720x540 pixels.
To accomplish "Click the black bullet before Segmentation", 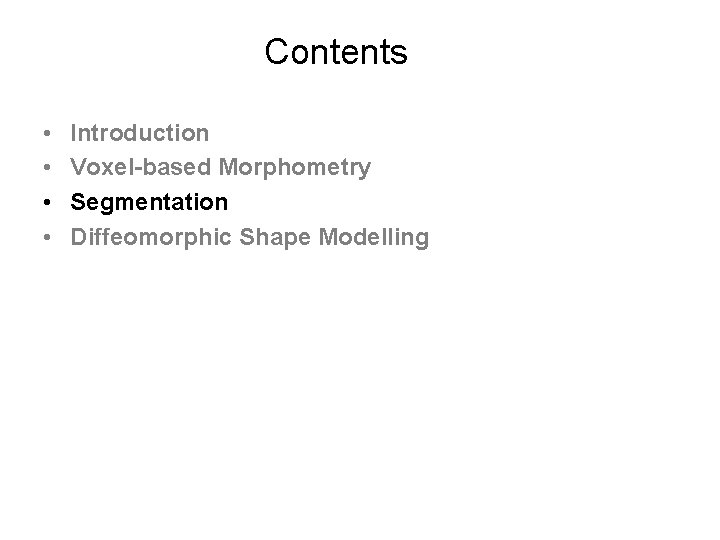I will click(x=47, y=202).
